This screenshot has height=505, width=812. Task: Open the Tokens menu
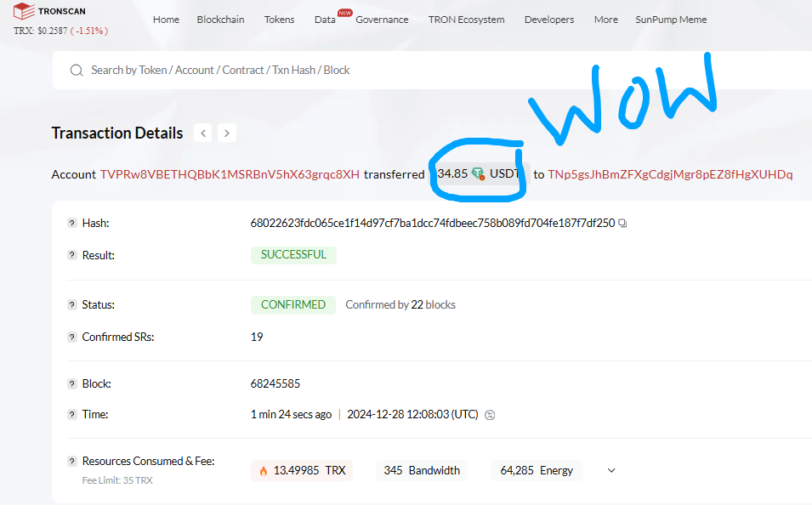coord(279,20)
